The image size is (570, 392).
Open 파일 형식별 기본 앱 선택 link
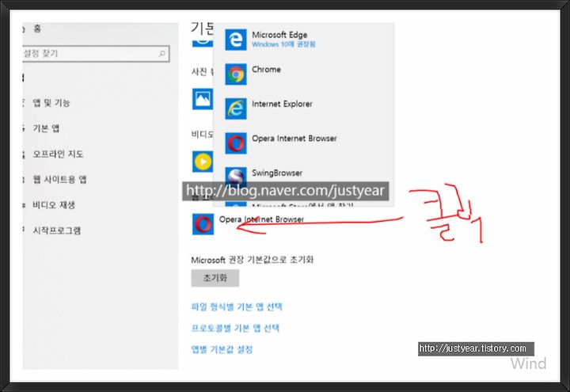pos(237,306)
